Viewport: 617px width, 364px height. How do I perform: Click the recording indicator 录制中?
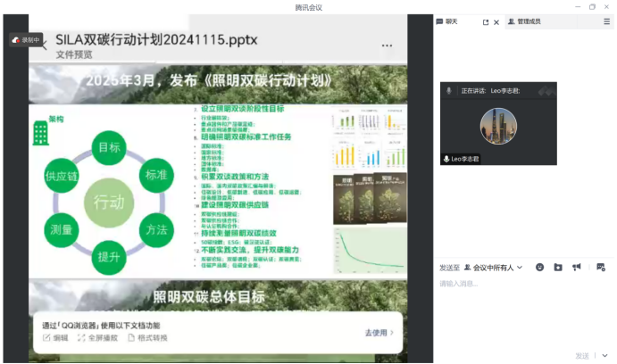pyautogui.click(x=26, y=40)
